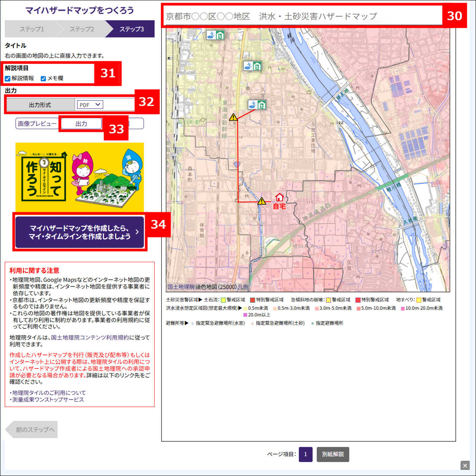
Task: Click the shelter icon between the other two shelters
Action: (253, 66)
